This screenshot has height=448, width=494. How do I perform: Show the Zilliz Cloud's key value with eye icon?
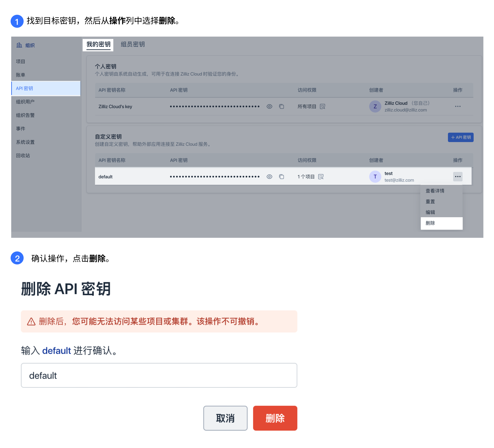coord(269,106)
